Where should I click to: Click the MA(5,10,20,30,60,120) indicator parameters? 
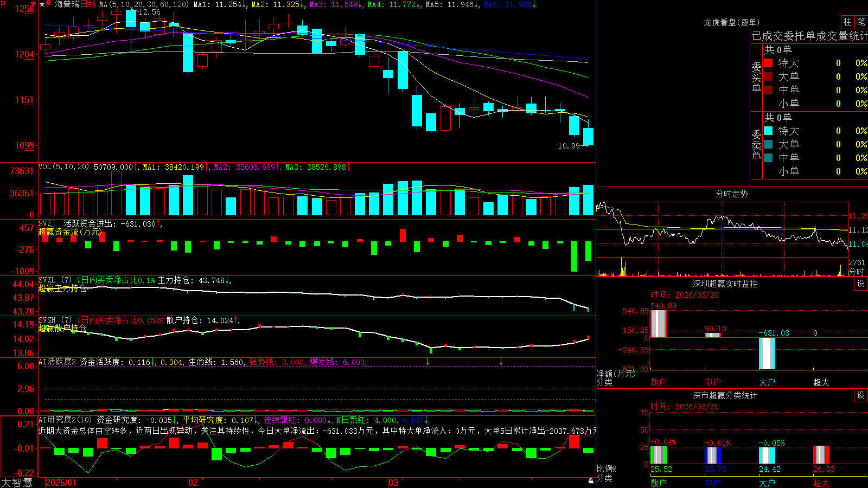coord(144,4)
